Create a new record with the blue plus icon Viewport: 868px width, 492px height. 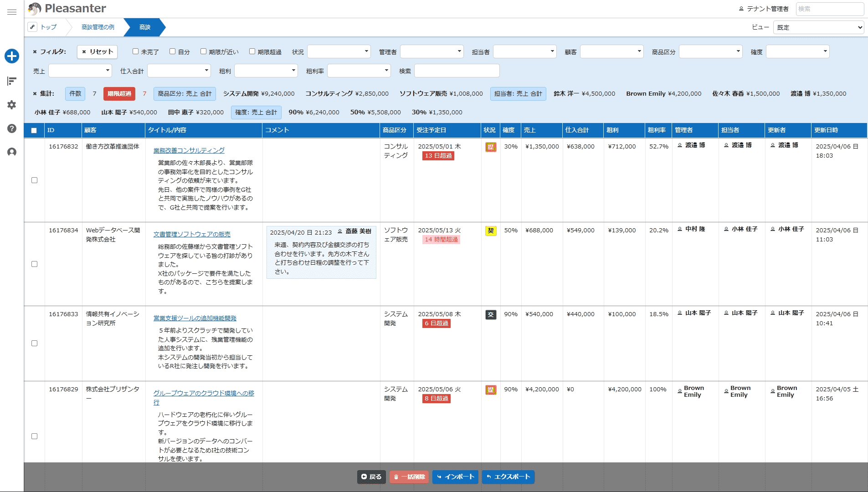12,56
